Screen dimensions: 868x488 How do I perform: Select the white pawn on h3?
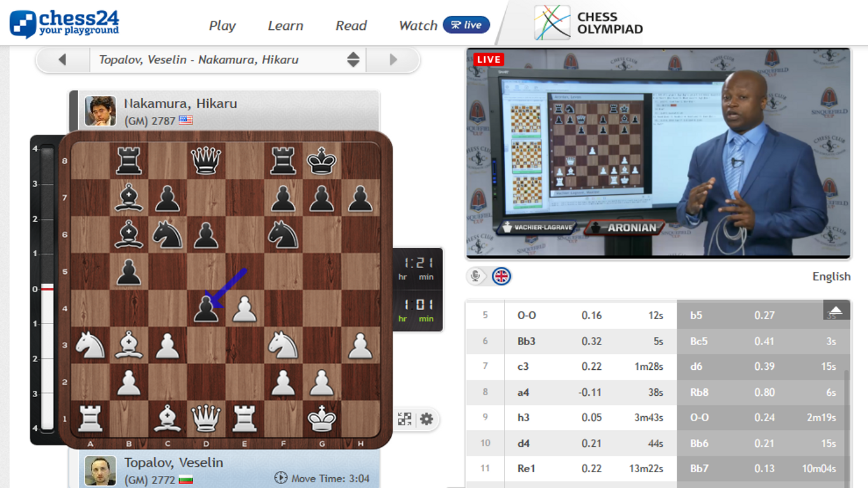(360, 346)
